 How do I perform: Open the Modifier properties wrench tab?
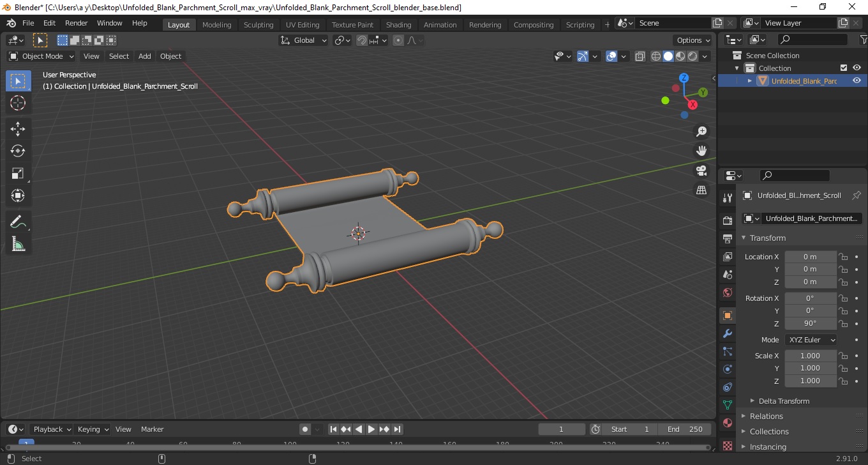coord(728,333)
